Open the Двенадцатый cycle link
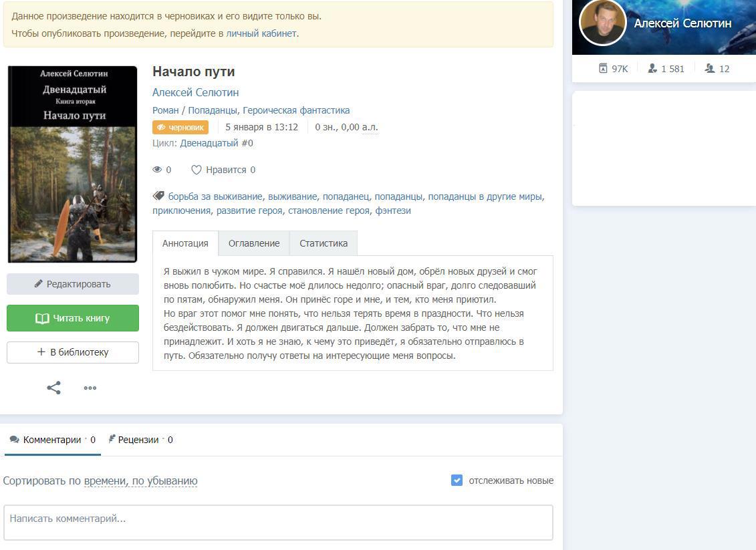The width and height of the screenshot is (756, 550). (209, 143)
